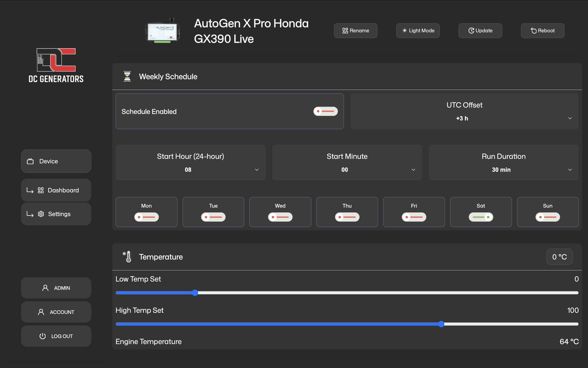Click the sub-item arrow icon before Settings
This screenshot has height=368, width=588.
point(30,214)
